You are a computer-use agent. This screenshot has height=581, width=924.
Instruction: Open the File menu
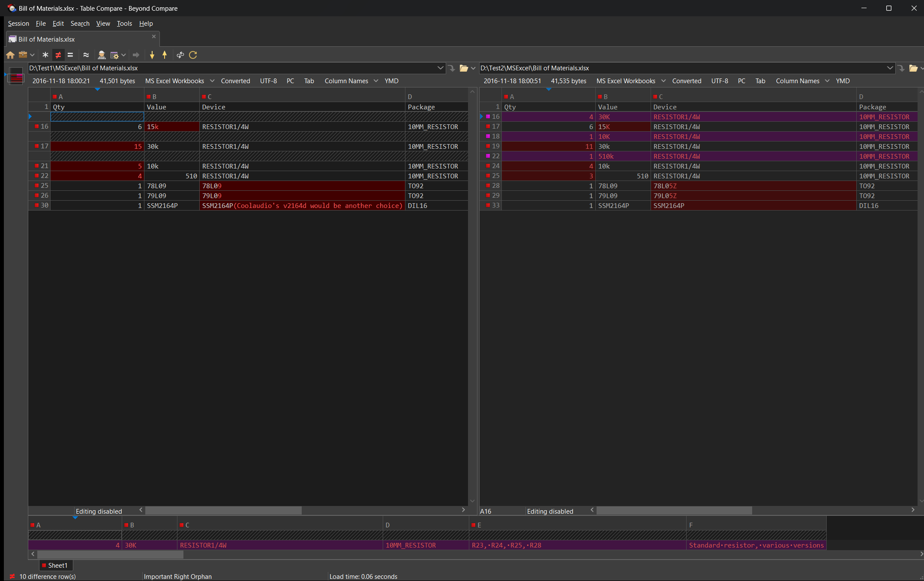(x=41, y=24)
